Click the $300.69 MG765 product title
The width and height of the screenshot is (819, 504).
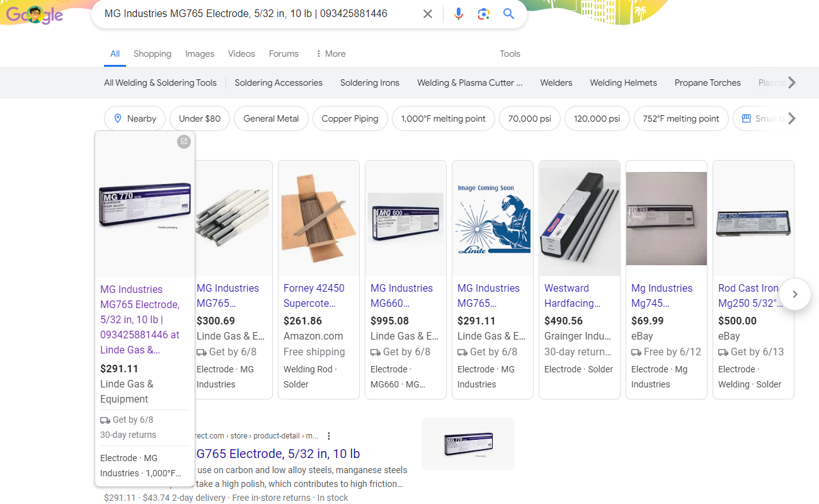[x=227, y=295]
